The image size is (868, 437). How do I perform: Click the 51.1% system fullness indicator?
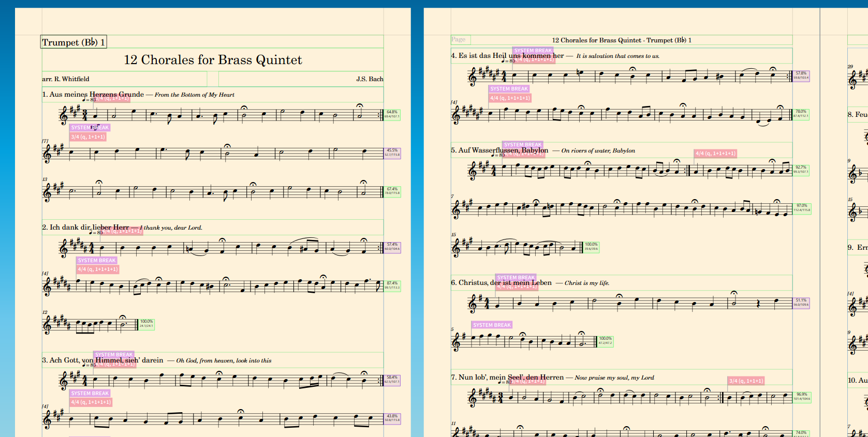point(801,303)
